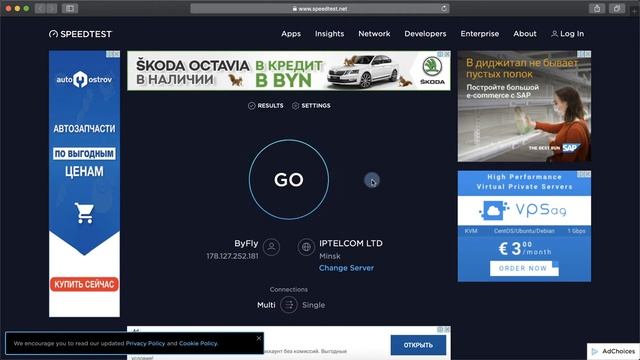
Task: Open the Apps menu item
Action: pos(291,34)
